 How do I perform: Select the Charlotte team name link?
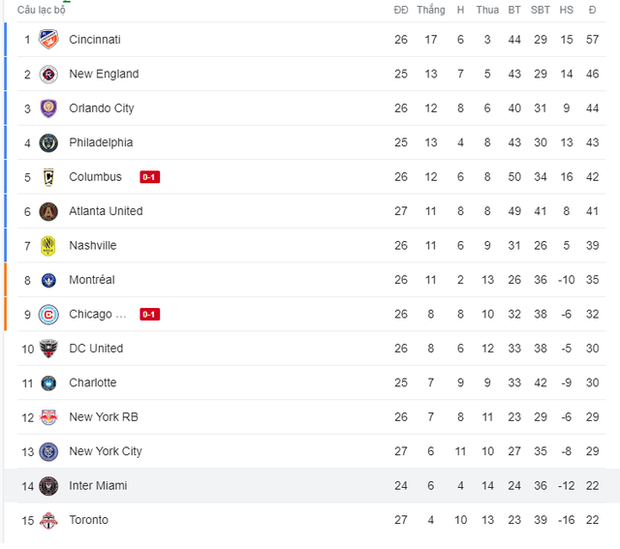[93, 383]
